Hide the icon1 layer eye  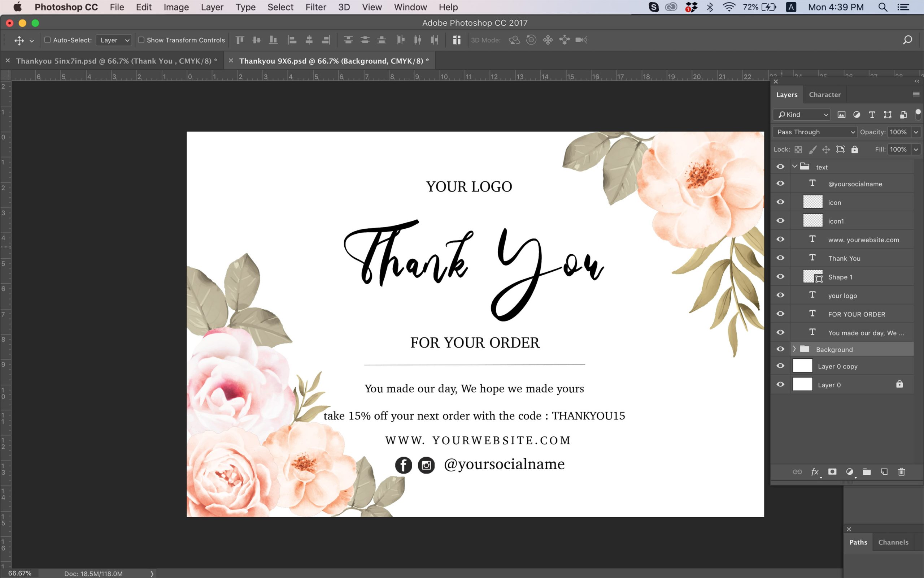pos(780,221)
